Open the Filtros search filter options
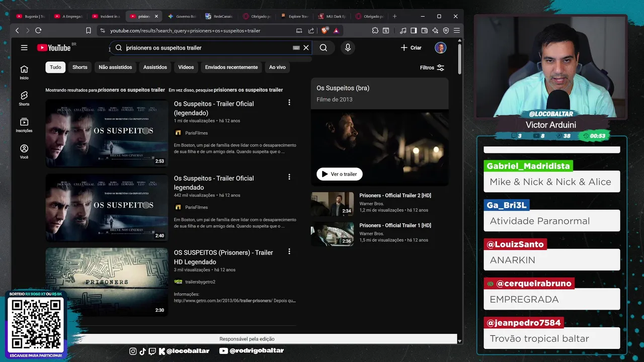644x362 pixels. coord(432,68)
